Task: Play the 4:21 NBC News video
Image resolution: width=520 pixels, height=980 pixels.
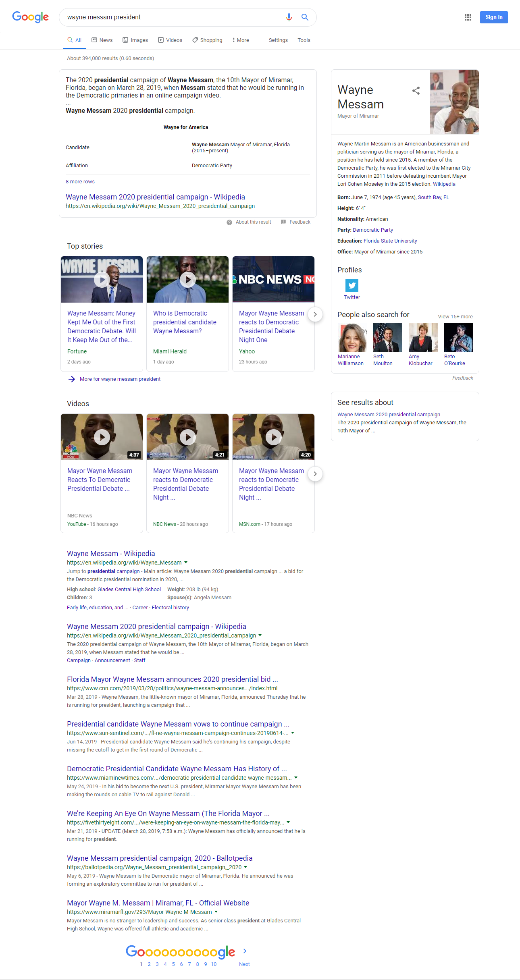Action: (x=187, y=437)
